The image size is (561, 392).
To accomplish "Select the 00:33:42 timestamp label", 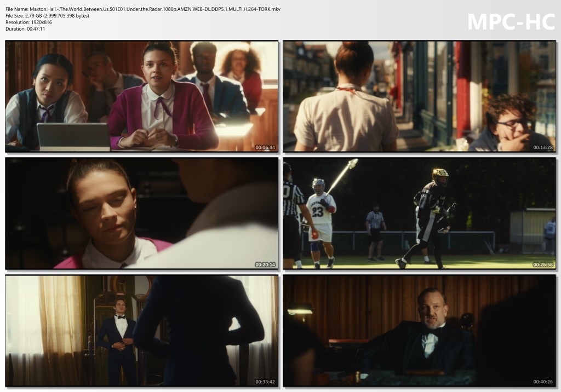I will (x=265, y=382).
